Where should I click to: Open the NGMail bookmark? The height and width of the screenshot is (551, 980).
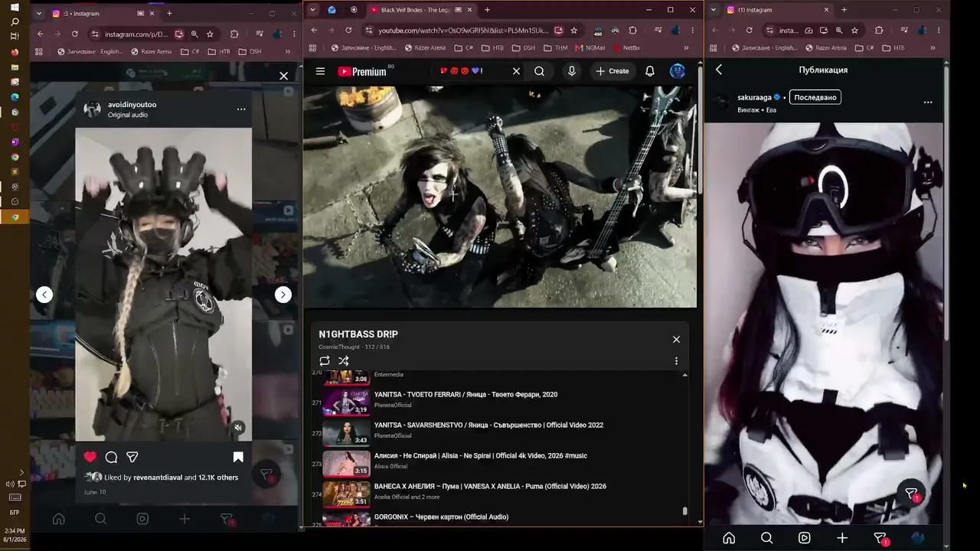(x=589, y=47)
